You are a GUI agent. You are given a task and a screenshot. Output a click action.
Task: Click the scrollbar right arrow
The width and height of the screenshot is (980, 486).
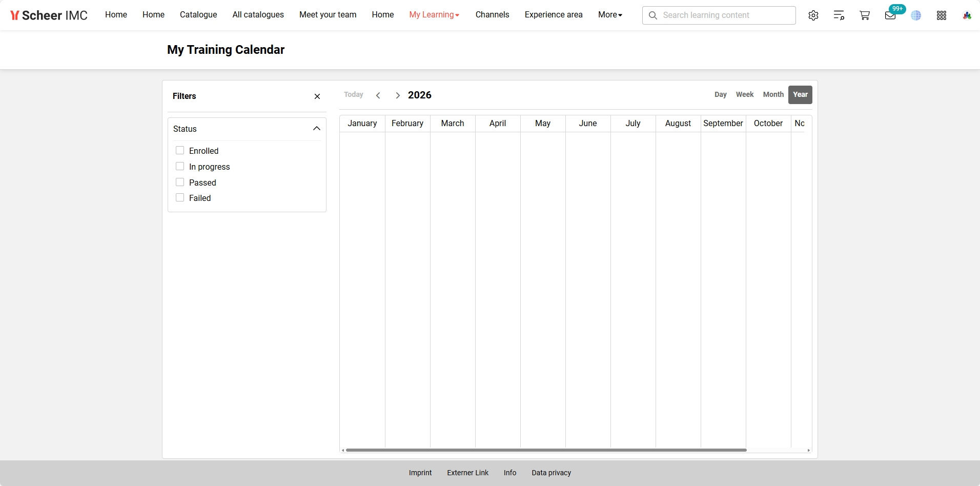[808, 450]
